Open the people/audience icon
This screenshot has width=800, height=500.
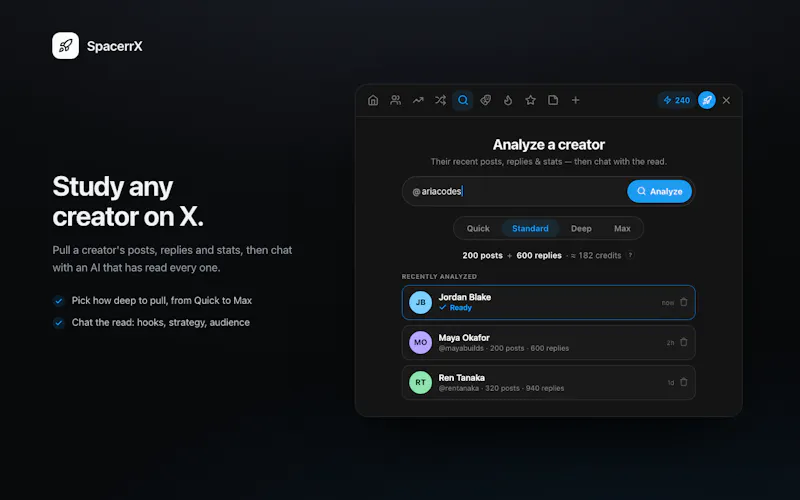(x=395, y=100)
